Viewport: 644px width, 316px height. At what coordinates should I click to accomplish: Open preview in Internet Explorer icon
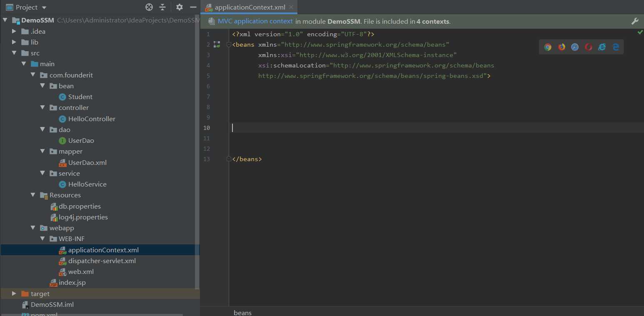click(602, 47)
